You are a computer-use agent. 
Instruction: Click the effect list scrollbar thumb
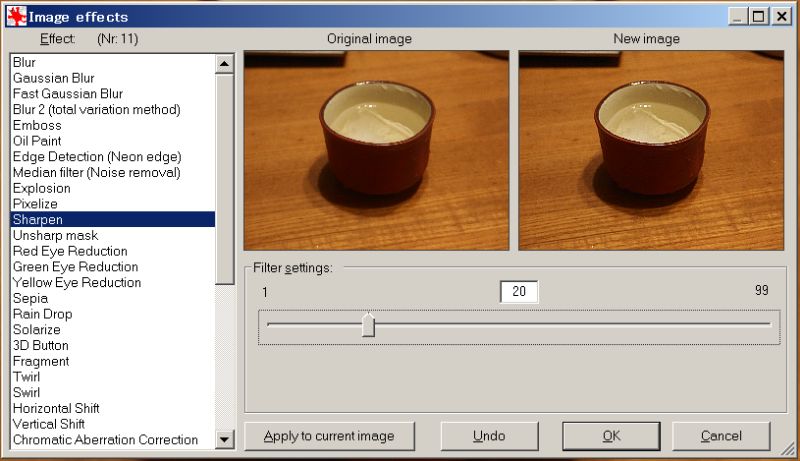click(x=224, y=180)
